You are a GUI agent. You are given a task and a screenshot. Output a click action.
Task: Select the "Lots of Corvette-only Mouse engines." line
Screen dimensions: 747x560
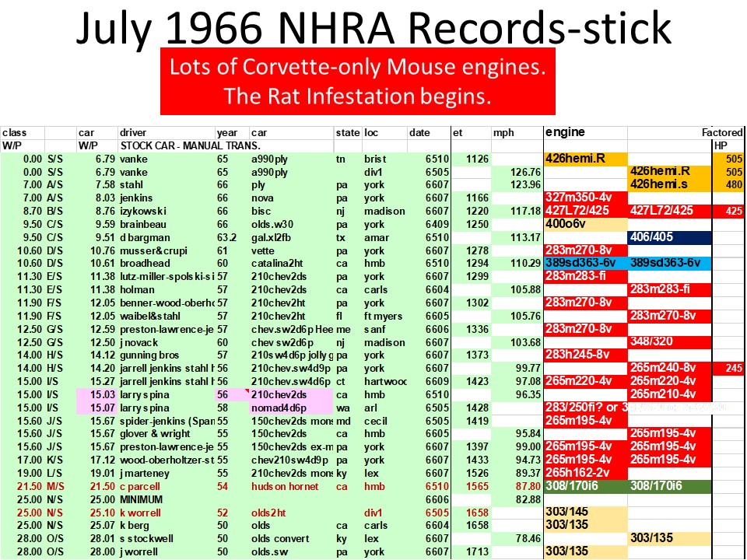coord(357,67)
